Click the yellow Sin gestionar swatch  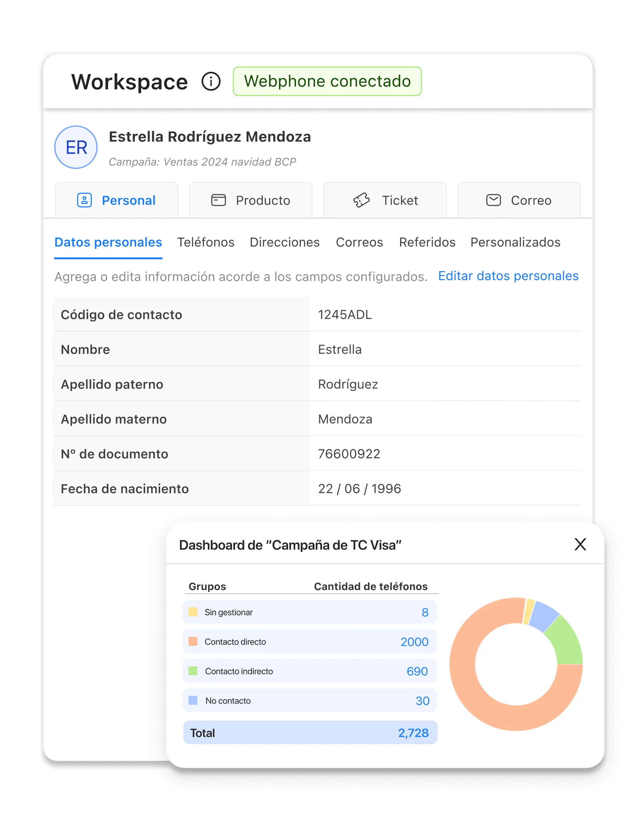point(193,612)
